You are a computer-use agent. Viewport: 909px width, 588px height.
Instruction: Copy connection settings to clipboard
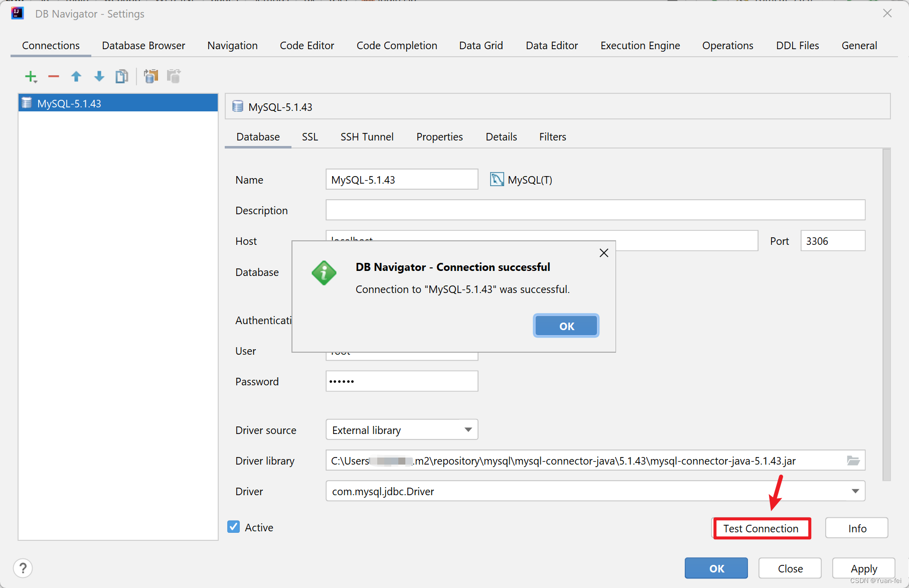tap(151, 76)
